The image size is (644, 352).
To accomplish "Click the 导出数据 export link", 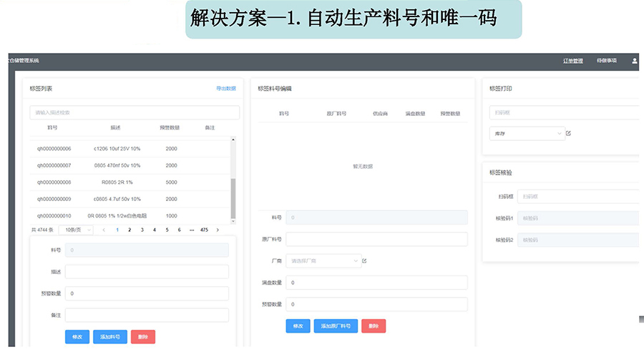I will point(225,89).
